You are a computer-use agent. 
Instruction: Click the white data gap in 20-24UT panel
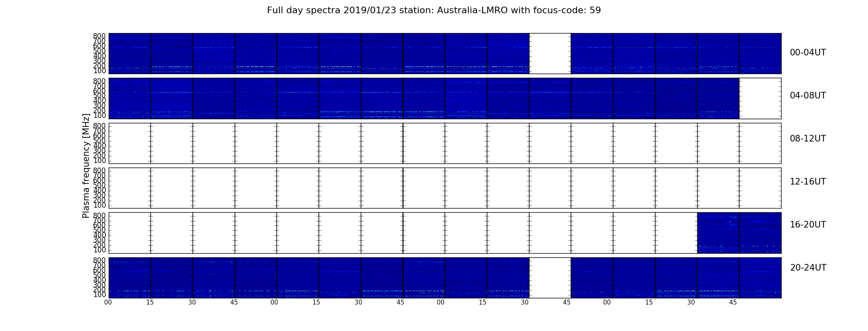550,278
